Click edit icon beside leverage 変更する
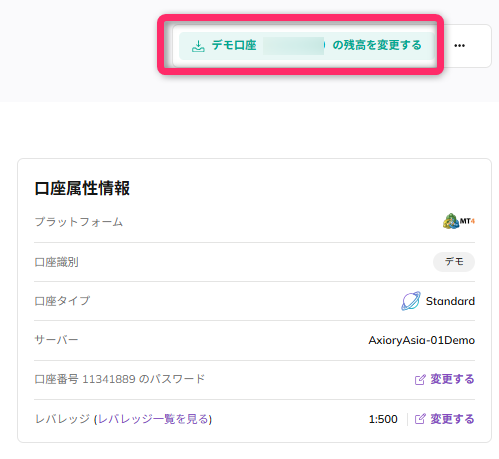The width and height of the screenshot is (499, 459). tap(420, 419)
